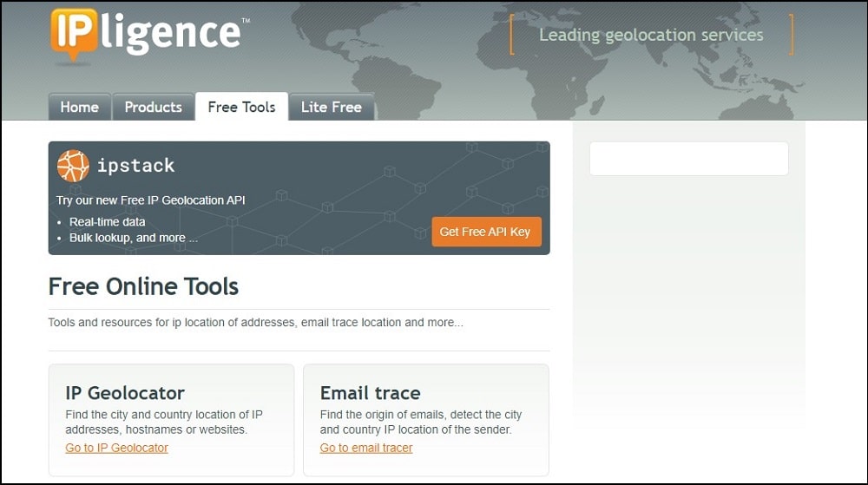
Task: Click the IP Geolocator heading
Action: (125, 393)
